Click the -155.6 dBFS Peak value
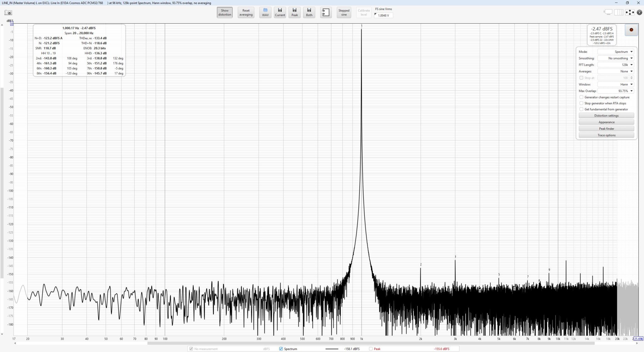This screenshot has width=644, height=352. pos(441,349)
